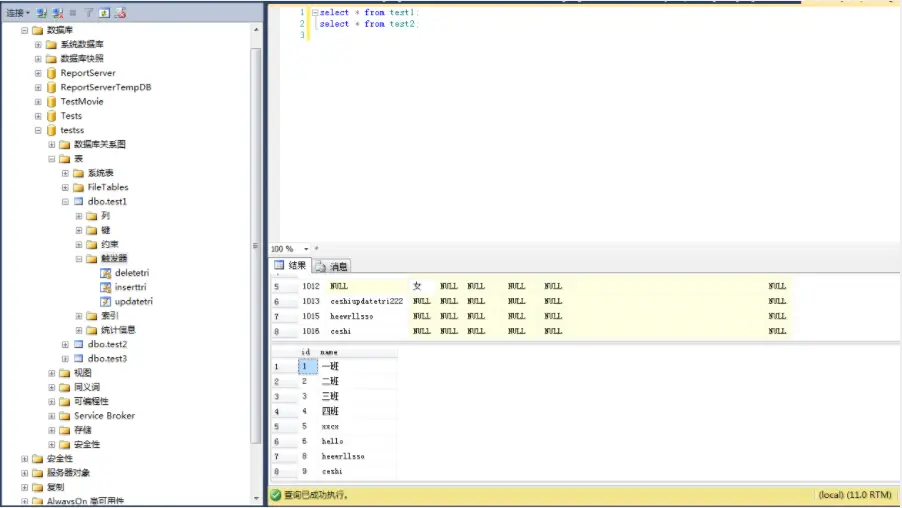Expand the 数据库快照 node

coord(38,59)
